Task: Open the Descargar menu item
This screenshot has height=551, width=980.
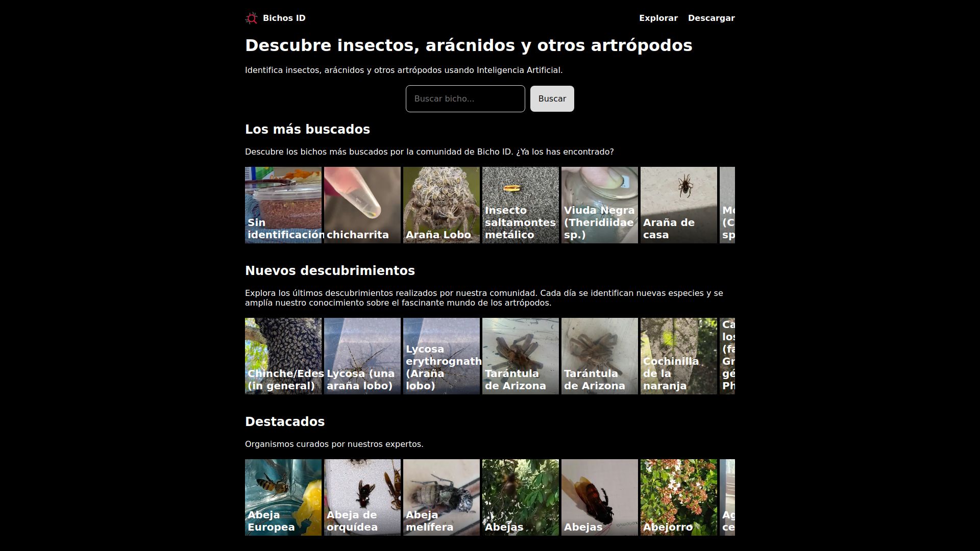Action: pyautogui.click(x=711, y=18)
